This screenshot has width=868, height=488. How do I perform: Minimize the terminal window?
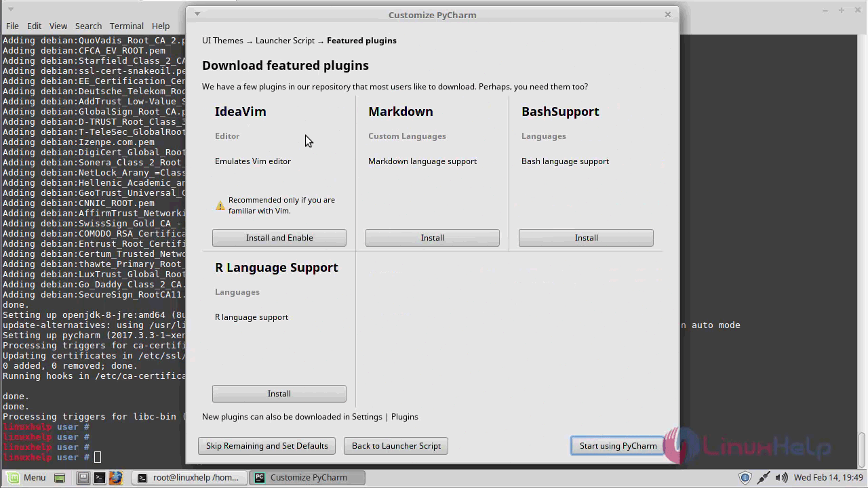825,11
